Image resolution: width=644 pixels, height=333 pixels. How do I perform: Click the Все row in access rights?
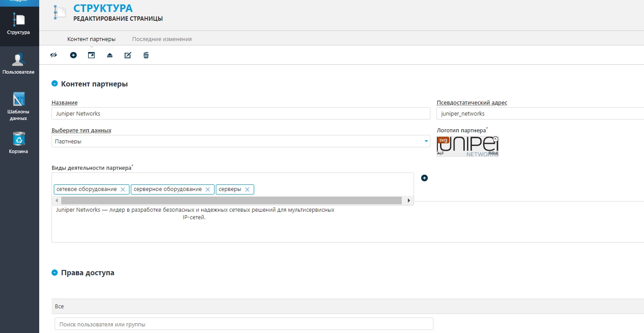coord(348,306)
